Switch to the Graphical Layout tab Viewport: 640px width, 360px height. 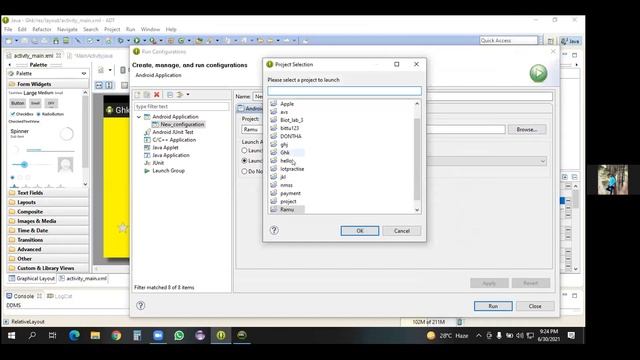click(x=32, y=278)
